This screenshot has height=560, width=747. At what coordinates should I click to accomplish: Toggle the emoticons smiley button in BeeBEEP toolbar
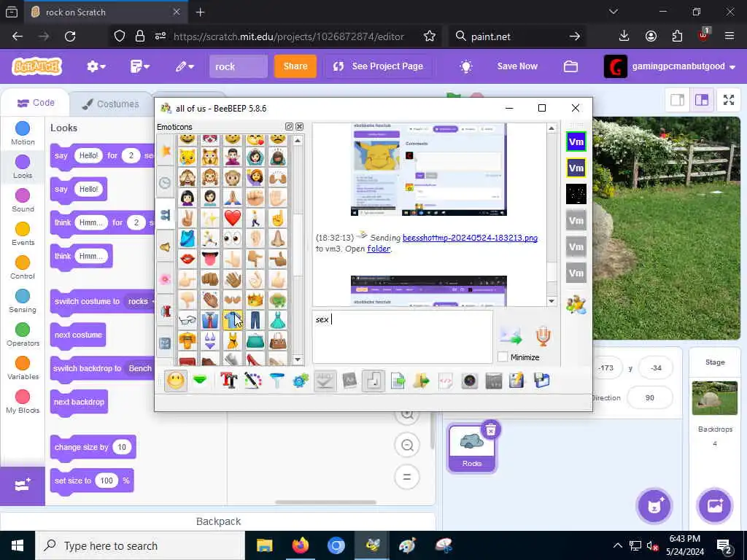[x=176, y=381]
